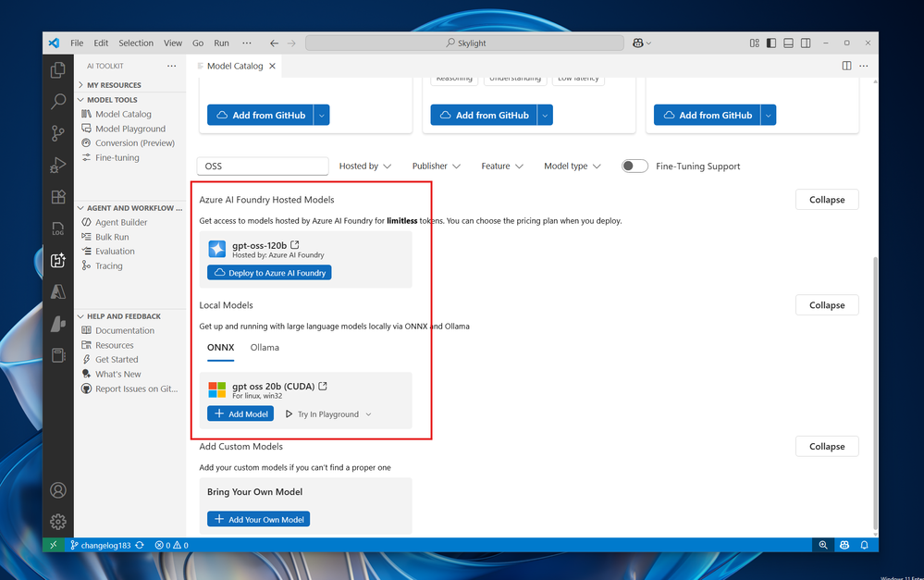The image size is (924, 580).
Task: Toggle the primary sidebar layout icon
Action: pyautogui.click(x=771, y=43)
